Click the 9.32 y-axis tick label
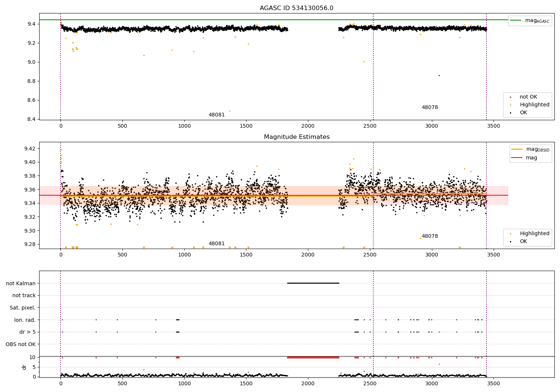Screen dimensions: 560x392 [30, 217]
